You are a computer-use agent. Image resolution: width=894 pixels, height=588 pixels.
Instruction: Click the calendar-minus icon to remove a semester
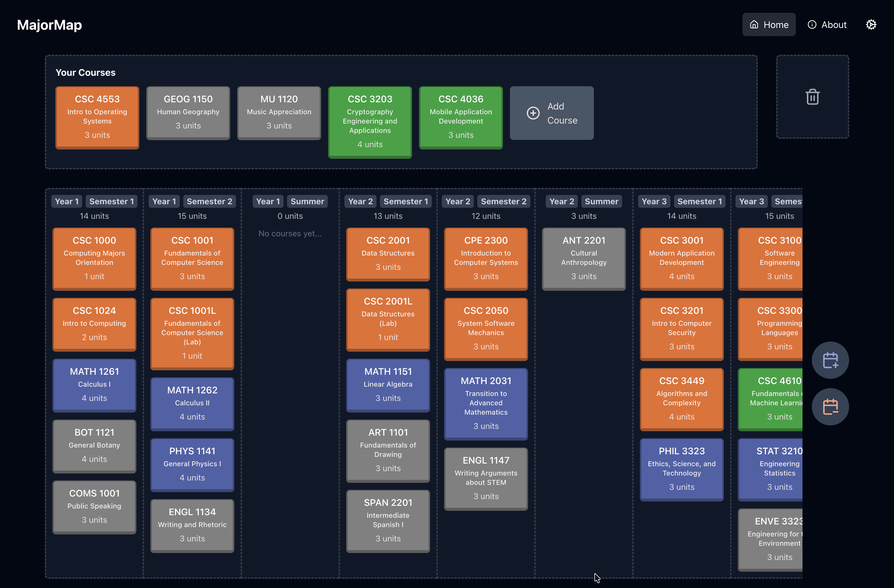coord(830,406)
